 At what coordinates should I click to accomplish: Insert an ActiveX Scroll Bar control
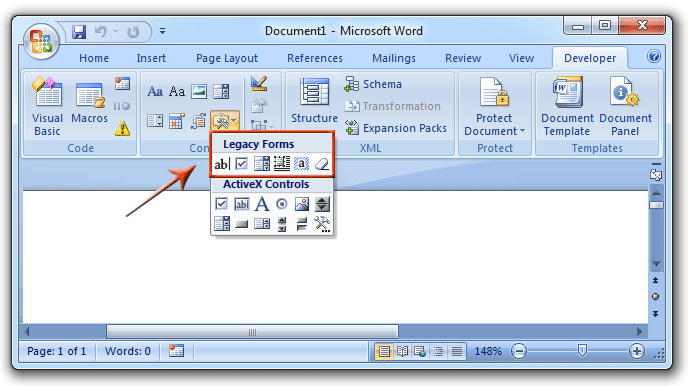coord(282,224)
